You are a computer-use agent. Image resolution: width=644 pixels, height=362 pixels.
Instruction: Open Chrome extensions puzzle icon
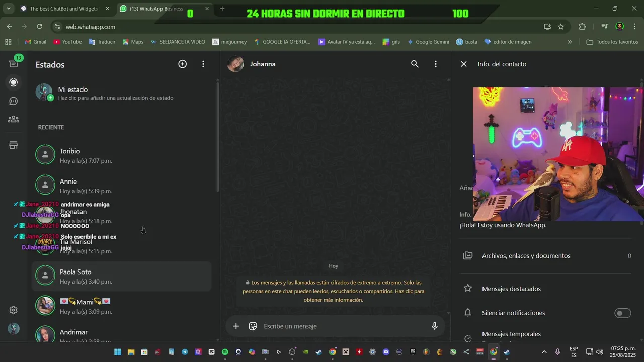pos(582,27)
